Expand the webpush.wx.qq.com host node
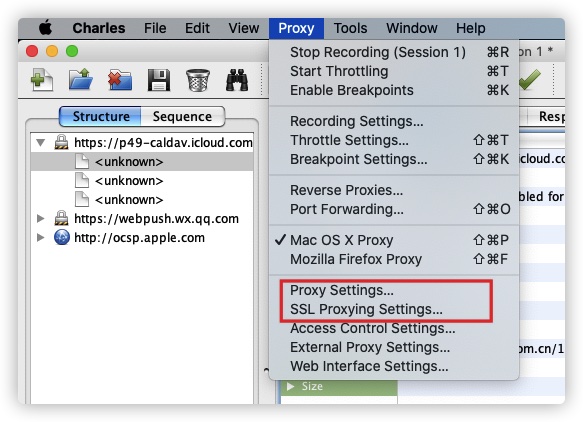 41,219
